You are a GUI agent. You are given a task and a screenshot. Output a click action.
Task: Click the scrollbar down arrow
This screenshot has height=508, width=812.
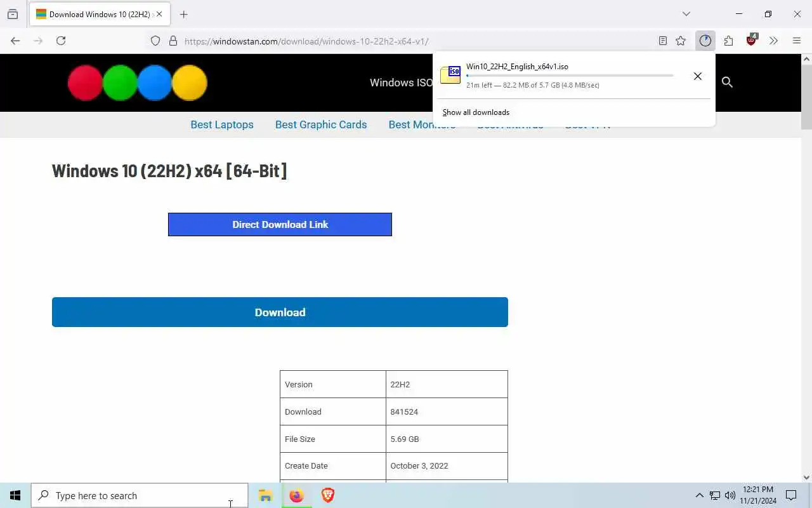click(806, 478)
